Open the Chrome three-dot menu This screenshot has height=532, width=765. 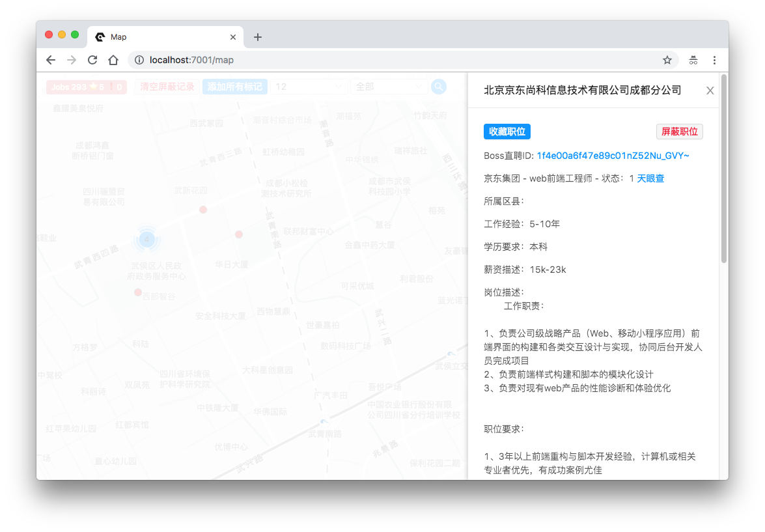[x=714, y=60]
